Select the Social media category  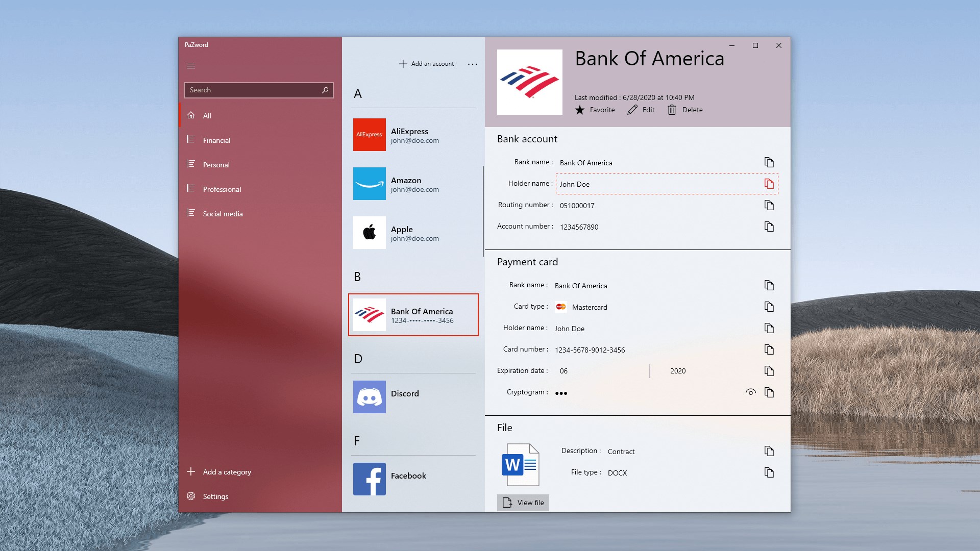(223, 214)
